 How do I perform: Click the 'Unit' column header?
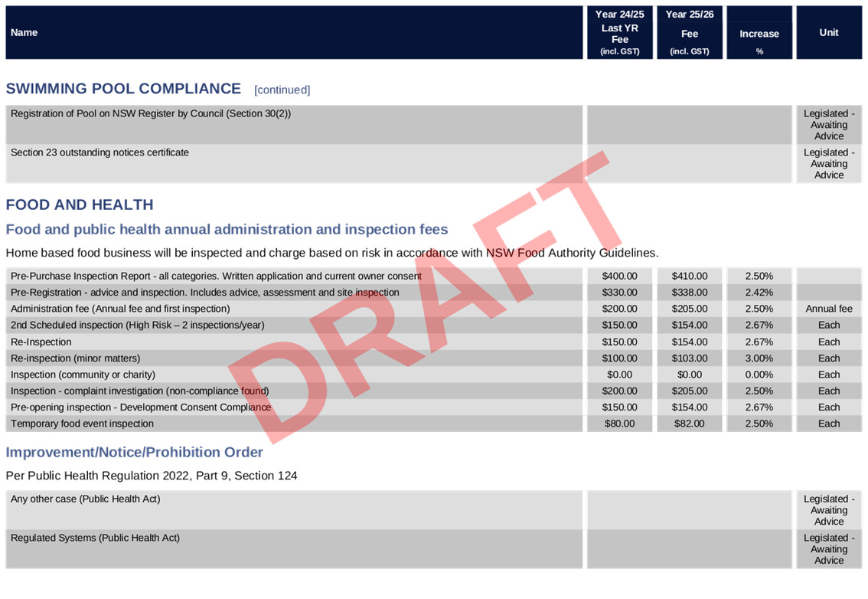click(x=829, y=33)
